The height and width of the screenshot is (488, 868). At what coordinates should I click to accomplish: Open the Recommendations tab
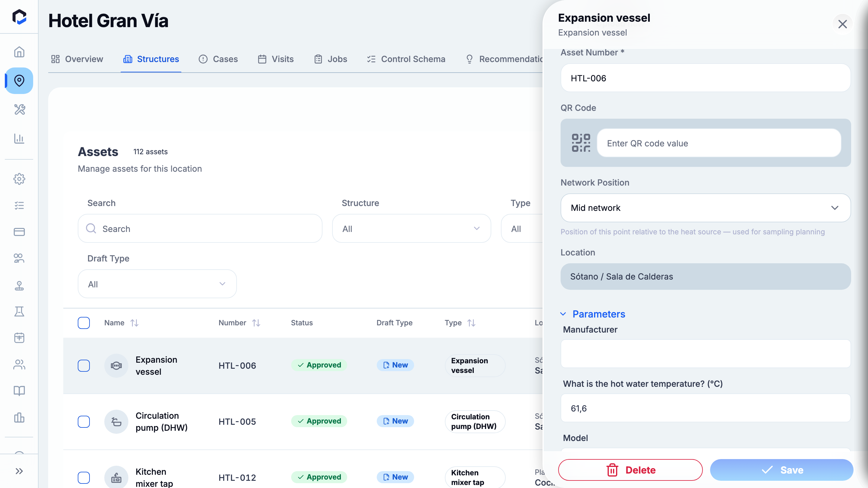504,59
